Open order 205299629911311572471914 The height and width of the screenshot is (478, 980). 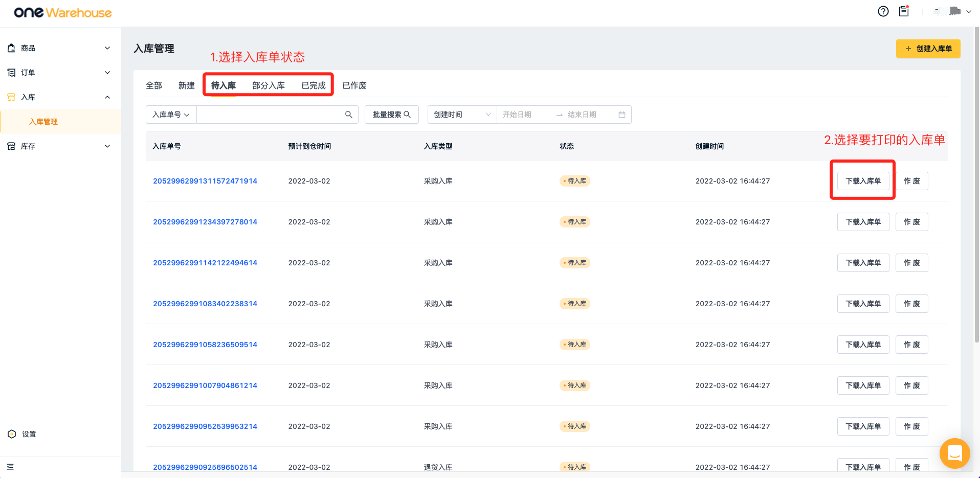point(205,181)
